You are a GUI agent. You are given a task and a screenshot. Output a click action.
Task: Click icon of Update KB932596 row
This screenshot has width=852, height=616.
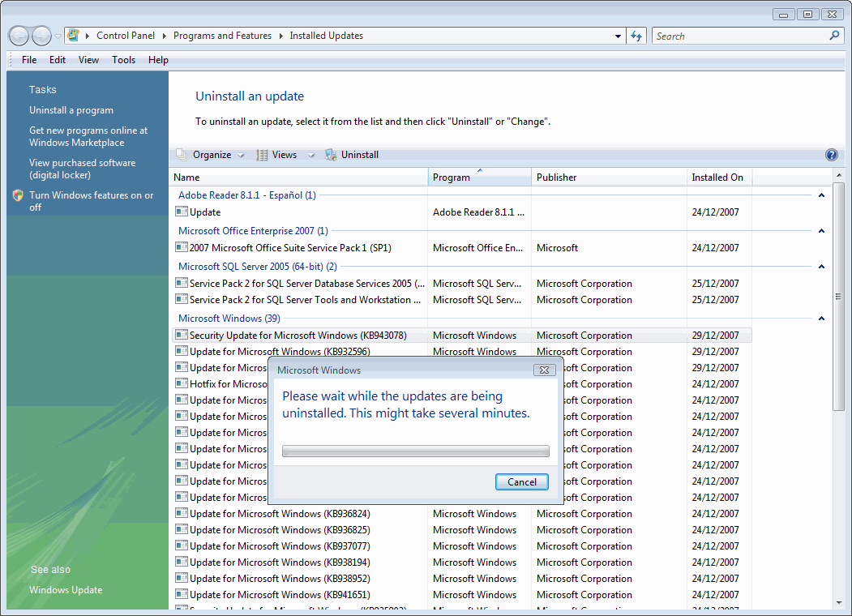182,352
